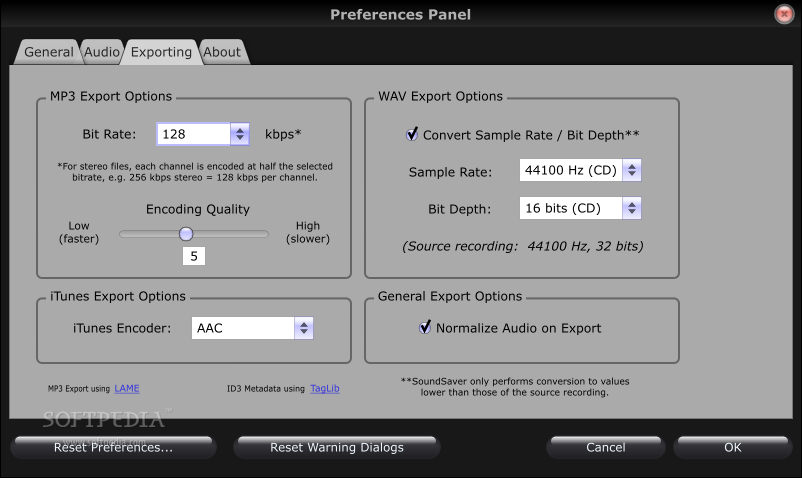The height and width of the screenshot is (478, 802).
Task: Close the Preferences Panel with red X
Action: 784,14
